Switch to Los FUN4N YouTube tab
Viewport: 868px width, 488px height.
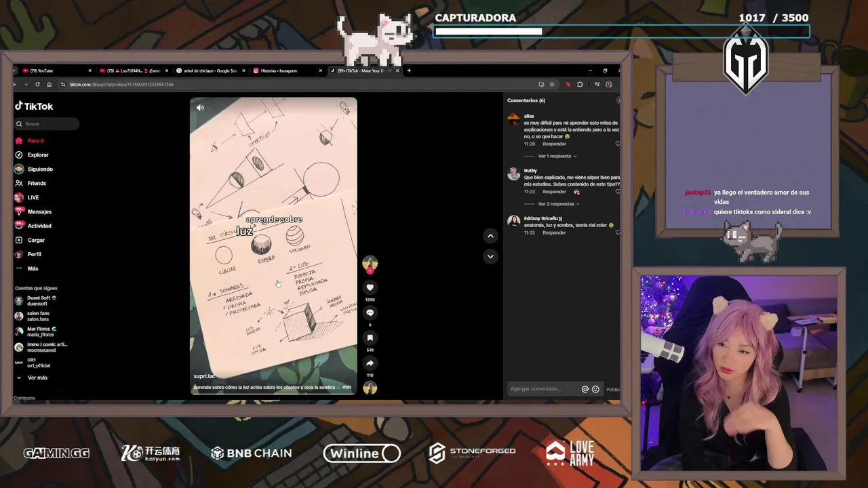point(134,70)
